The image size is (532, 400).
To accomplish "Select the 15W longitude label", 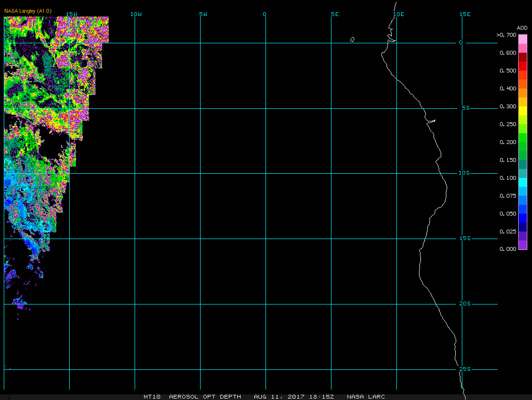I will click(x=71, y=14).
